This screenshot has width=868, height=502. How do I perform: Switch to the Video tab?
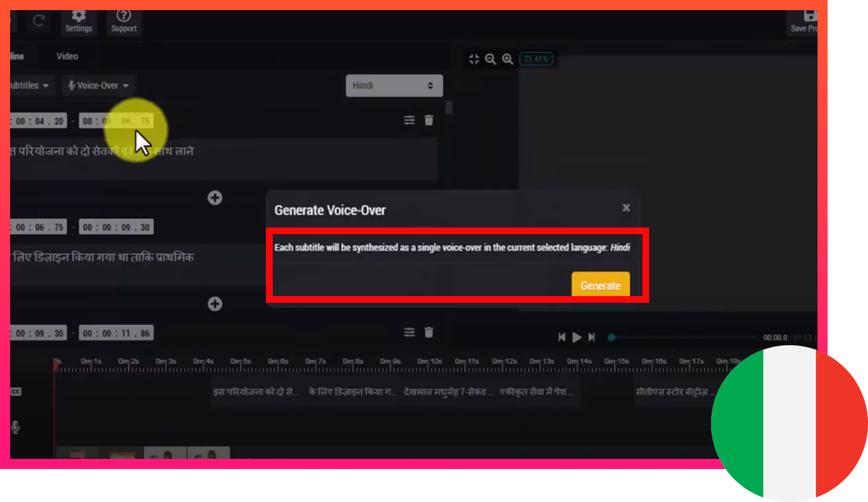67,56
